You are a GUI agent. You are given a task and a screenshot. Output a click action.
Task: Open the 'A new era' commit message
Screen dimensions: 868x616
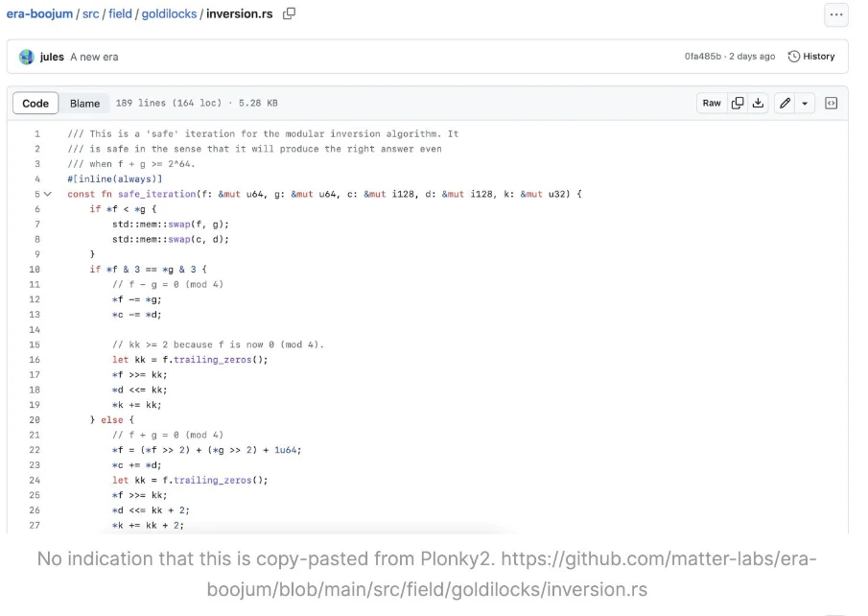tap(94, 57)
